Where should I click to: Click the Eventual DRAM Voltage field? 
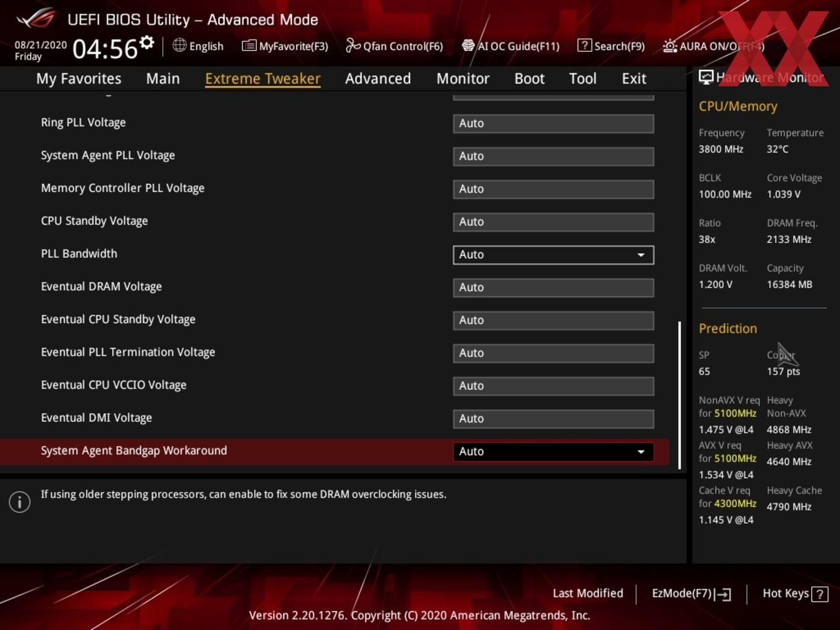pyautogui.click(x=553, y=287)
